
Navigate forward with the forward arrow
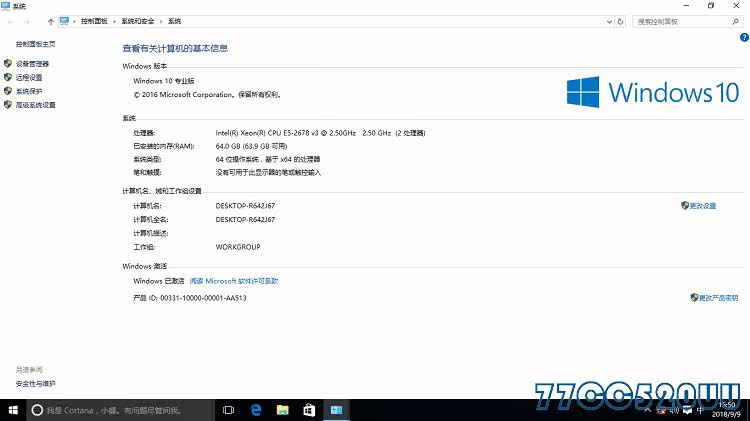27,22
